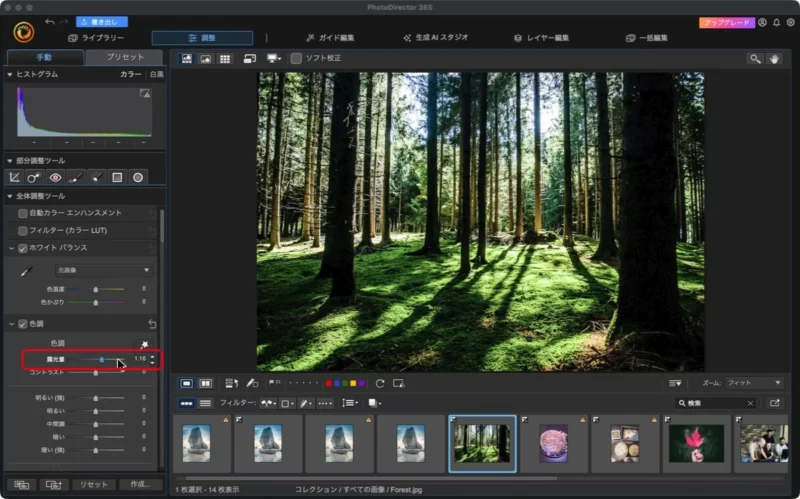
Task: Click the yellow color label swatch
Action: [x=353, y=383]
